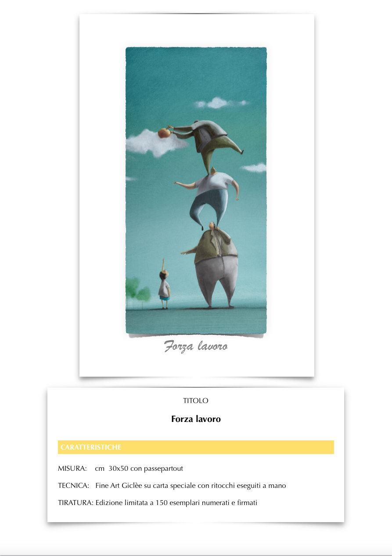Click the small cloud near painting top
Screen dimensions: 392x556
(x=219, y=103)
